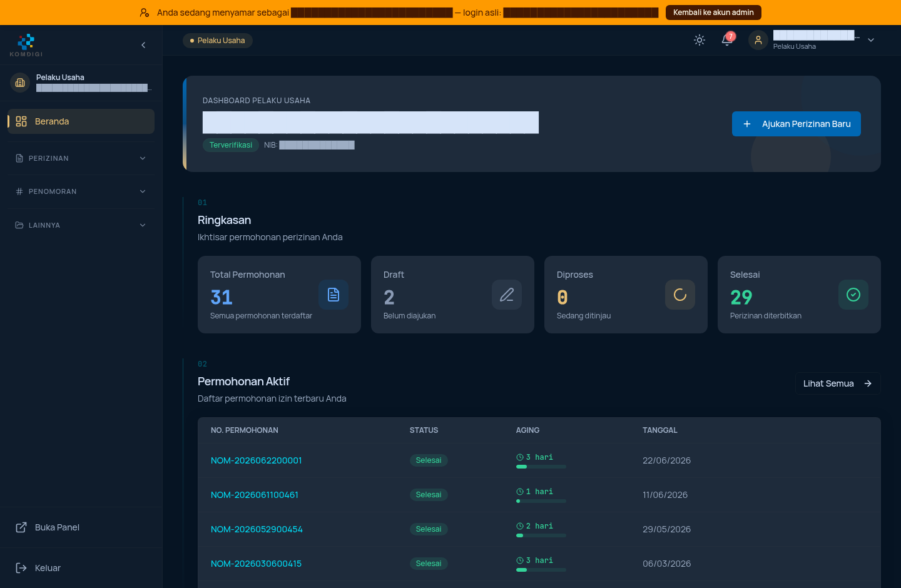Click the TANGGAL column header
901x588 pixels.
pos(660,430)
